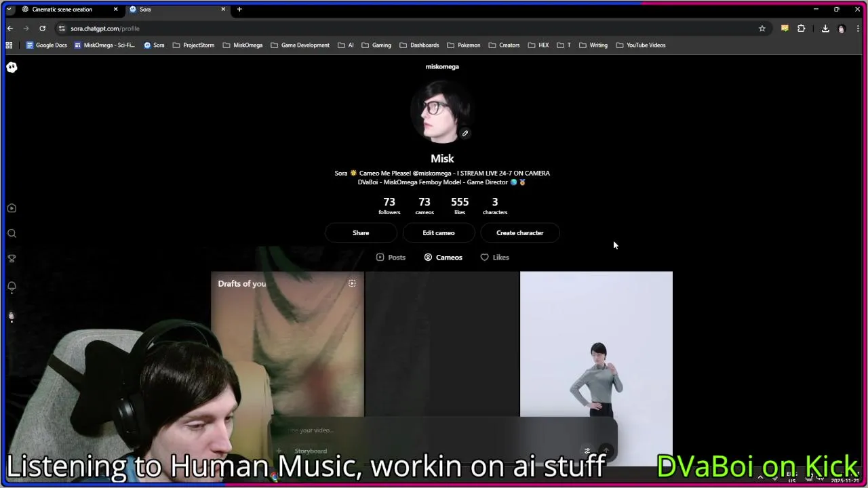Open AI bookmark folder
Image resolution: width=868 pixels, height=488 pixels.
[345, 45]
